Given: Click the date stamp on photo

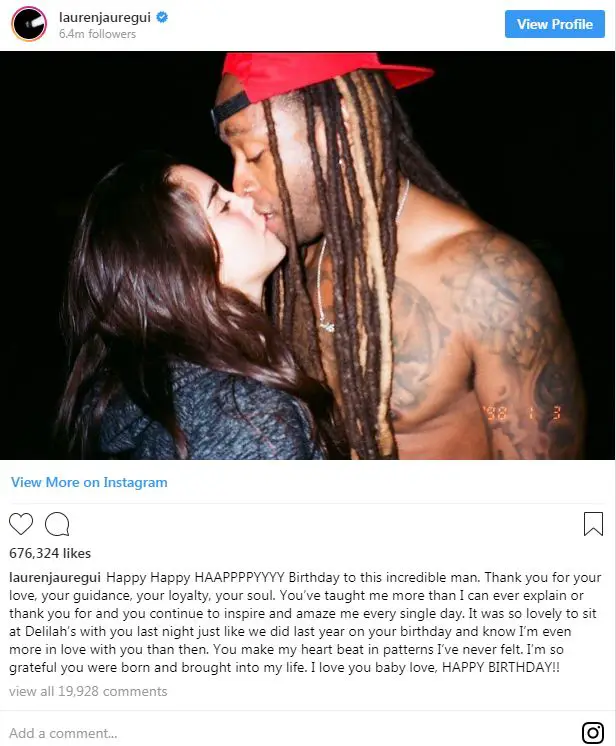Looking at the screenshot, I should coord(524,412).
